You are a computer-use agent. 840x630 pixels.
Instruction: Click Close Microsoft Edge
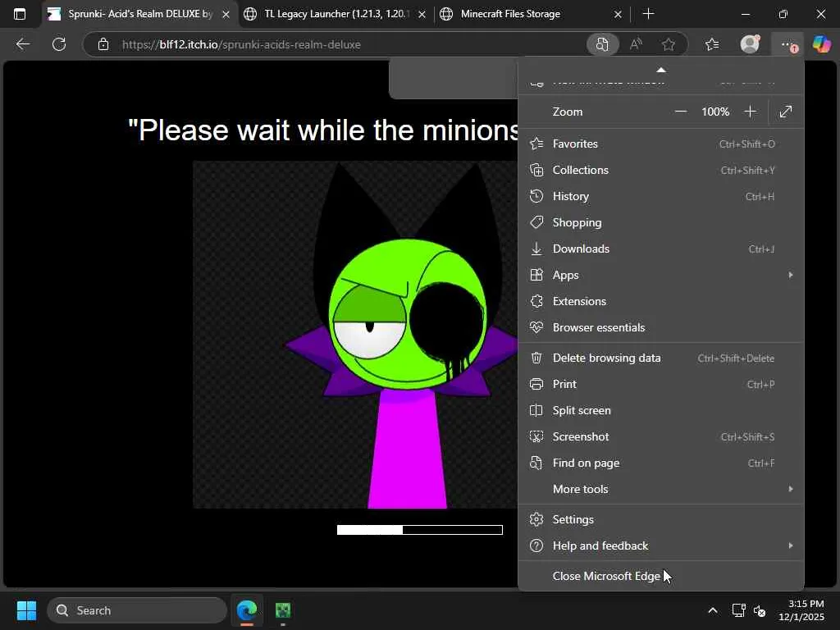pyautogui.click(x=660, y=576)
